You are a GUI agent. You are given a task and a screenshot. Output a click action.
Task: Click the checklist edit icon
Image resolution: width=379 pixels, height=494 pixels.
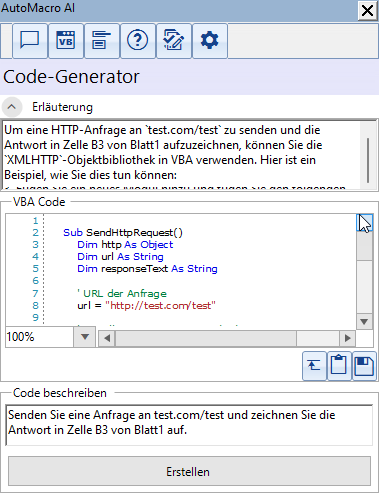pyautogui.click(x=174, y=41)
